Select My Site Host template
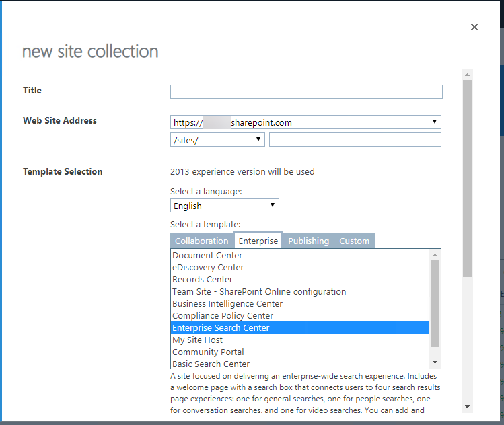Image resolution: width=504 pixels, height=425 pixels. tap(197, 340)
